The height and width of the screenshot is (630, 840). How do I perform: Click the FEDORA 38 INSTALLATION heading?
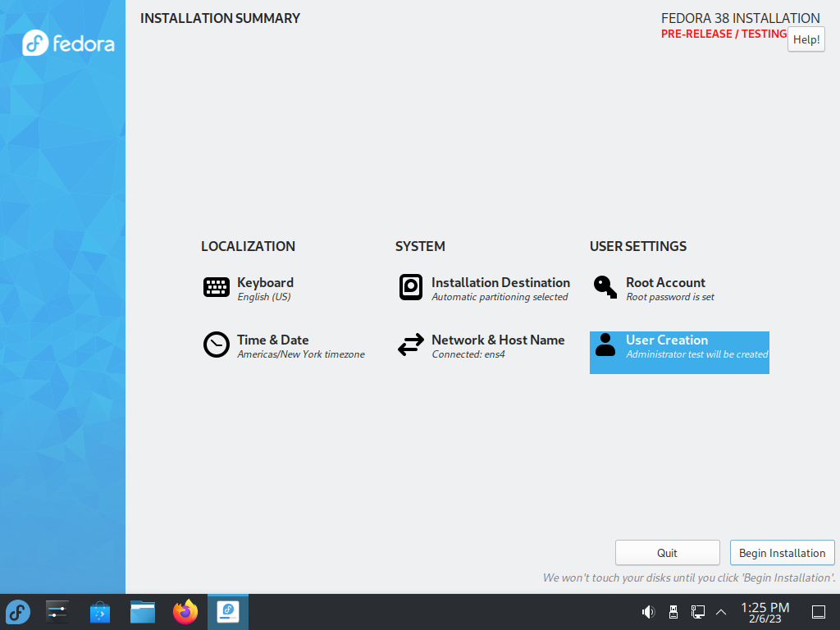click(741, 18)
